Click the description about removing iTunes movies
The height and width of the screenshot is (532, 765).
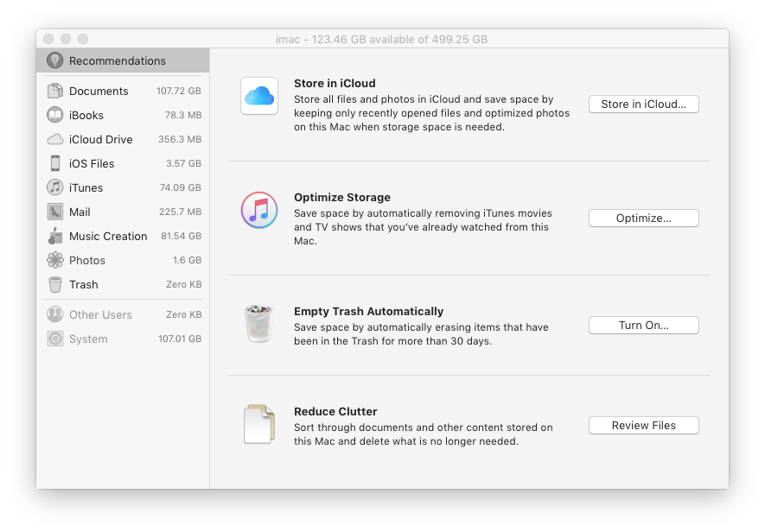click(x=423, y=227)
